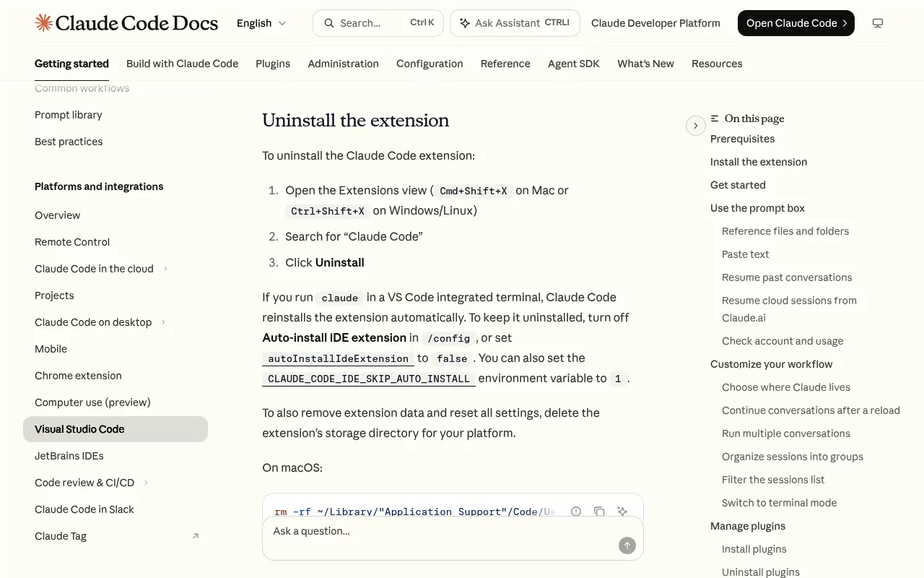
Task: Jump to the Prerequisites section
Action: (742, 139)
